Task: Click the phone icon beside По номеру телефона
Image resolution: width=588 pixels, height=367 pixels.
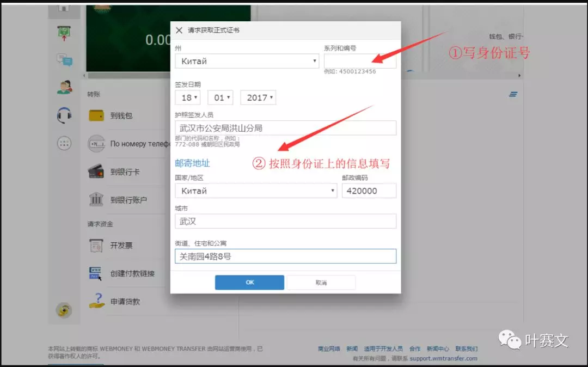Action: tap(96, 144)
